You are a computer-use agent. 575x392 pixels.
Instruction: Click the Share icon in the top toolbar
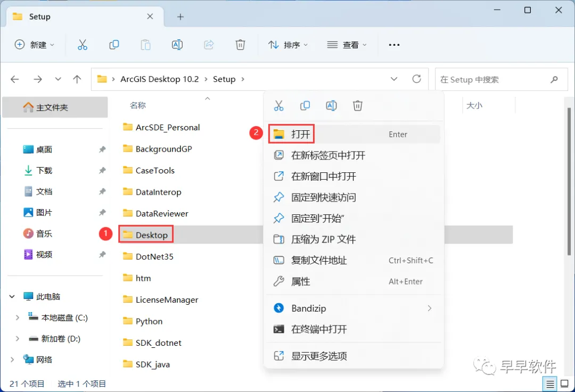(209, 45)
